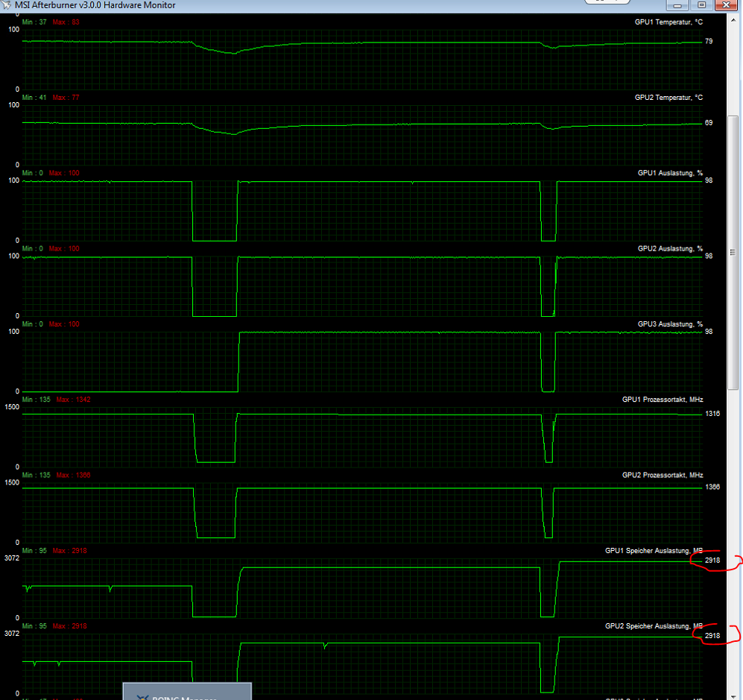
Task: Click the GPU2 Prozessortakt current value 1366
Action: coord(712,488)
